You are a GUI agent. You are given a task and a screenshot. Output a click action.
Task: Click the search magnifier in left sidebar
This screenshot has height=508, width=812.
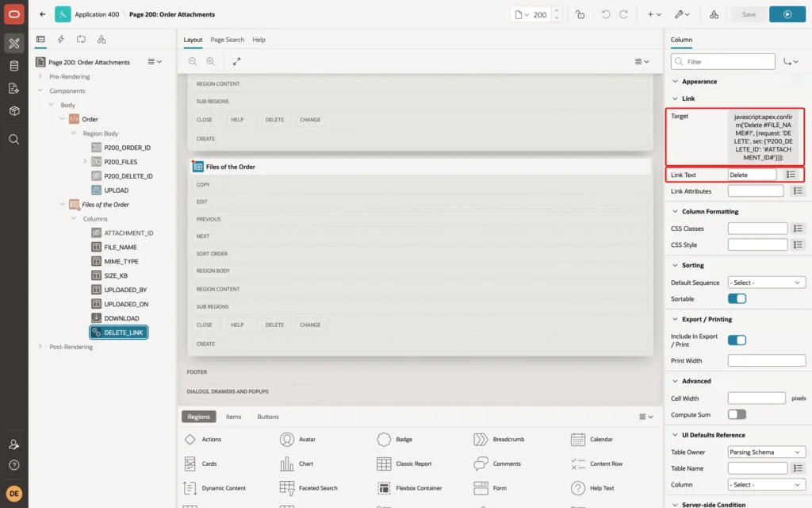coord(14,140)
